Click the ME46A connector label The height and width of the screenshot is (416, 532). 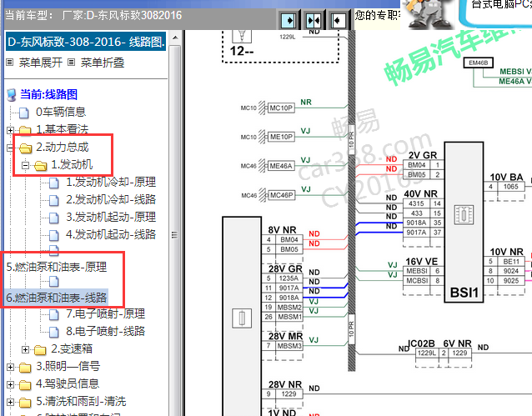click(x=281, y=166)
